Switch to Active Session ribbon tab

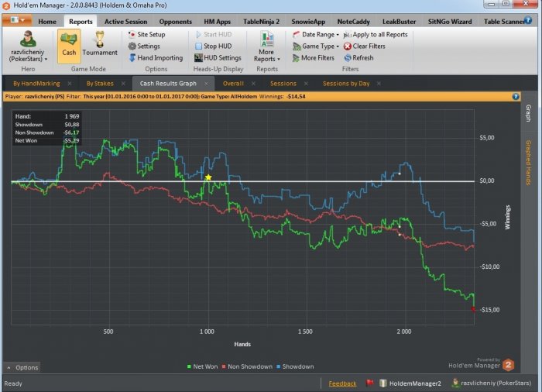tap(125, 22)
